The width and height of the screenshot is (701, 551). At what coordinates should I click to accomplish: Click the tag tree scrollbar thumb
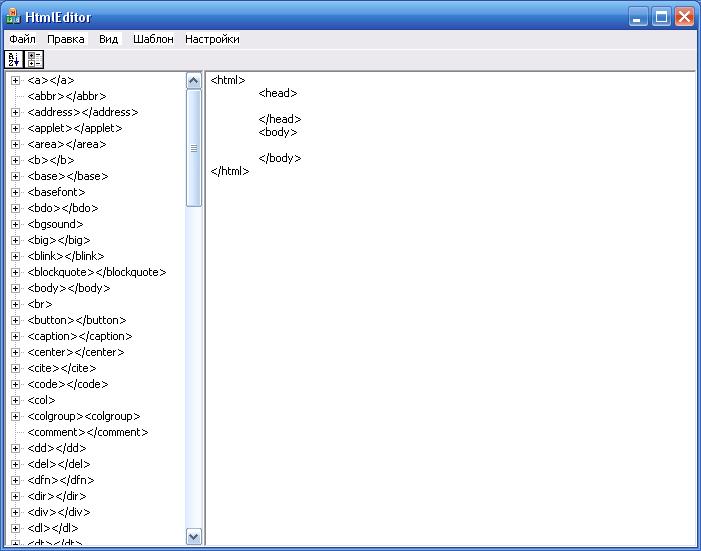194,148
